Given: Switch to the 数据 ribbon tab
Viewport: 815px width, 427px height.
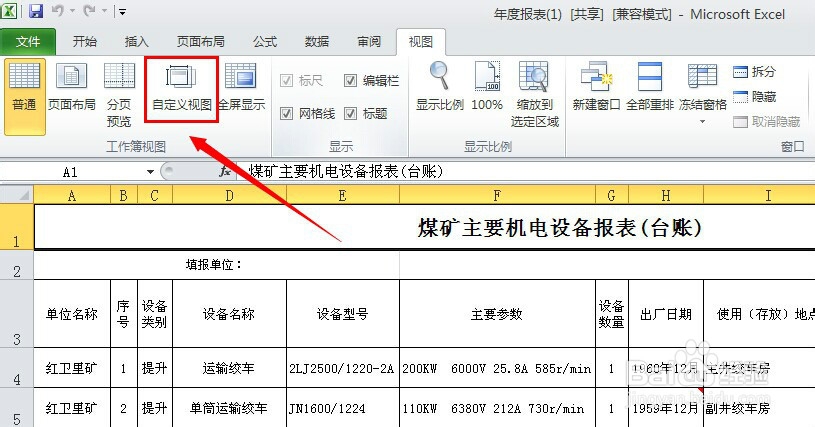Looking at the screenshot, I should [x=317, y=42].
